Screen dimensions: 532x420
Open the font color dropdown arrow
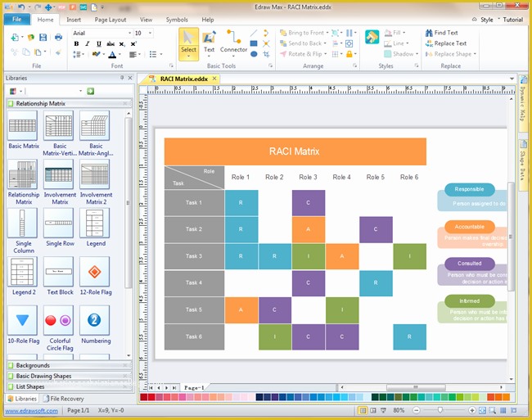click(119, 54)
